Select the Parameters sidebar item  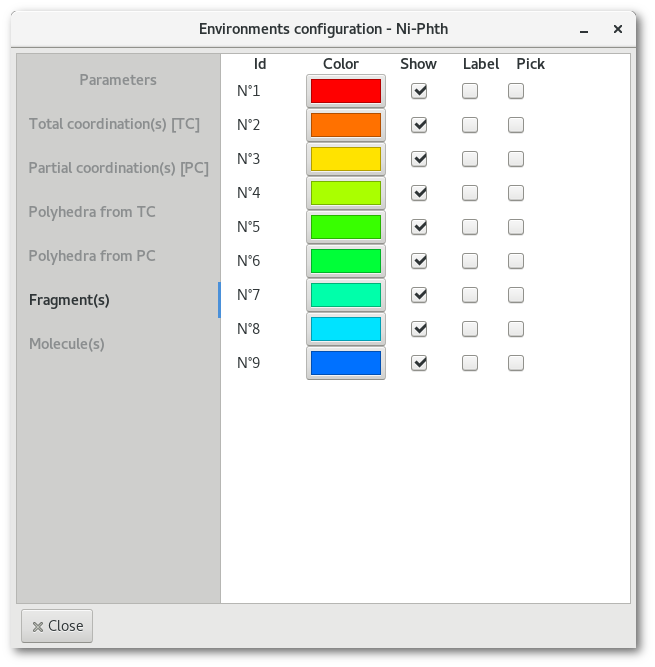point(118,80)
